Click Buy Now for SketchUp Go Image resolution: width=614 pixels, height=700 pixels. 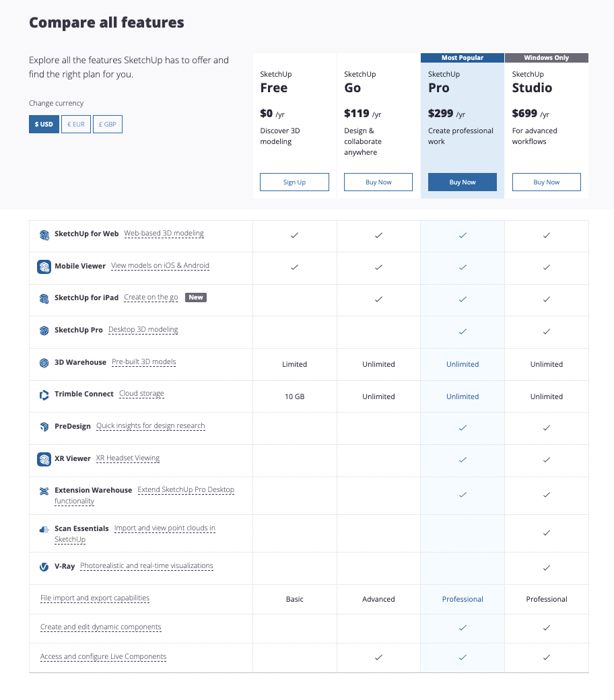click(378, 182)
